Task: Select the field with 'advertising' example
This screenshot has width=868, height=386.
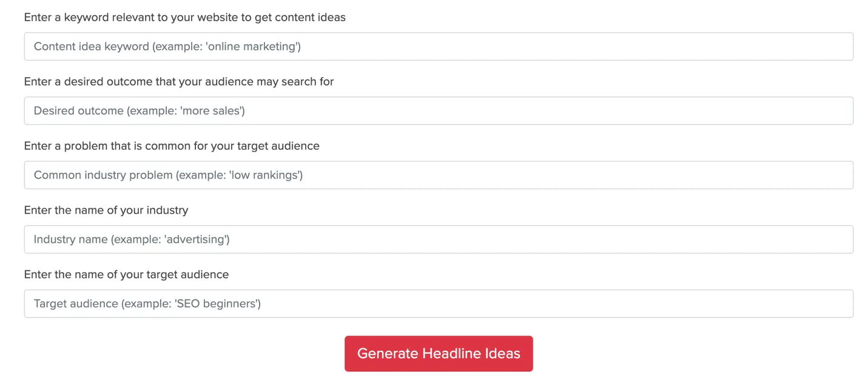Action: [x=438, y=240]
